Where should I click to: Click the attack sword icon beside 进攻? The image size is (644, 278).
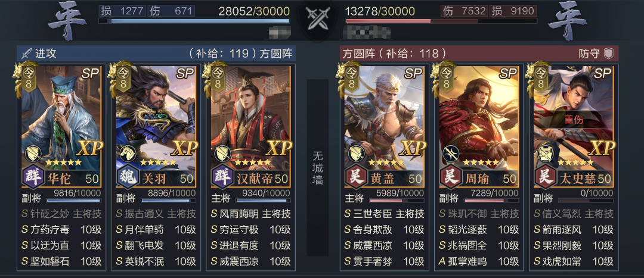click(x=26, y=54)
